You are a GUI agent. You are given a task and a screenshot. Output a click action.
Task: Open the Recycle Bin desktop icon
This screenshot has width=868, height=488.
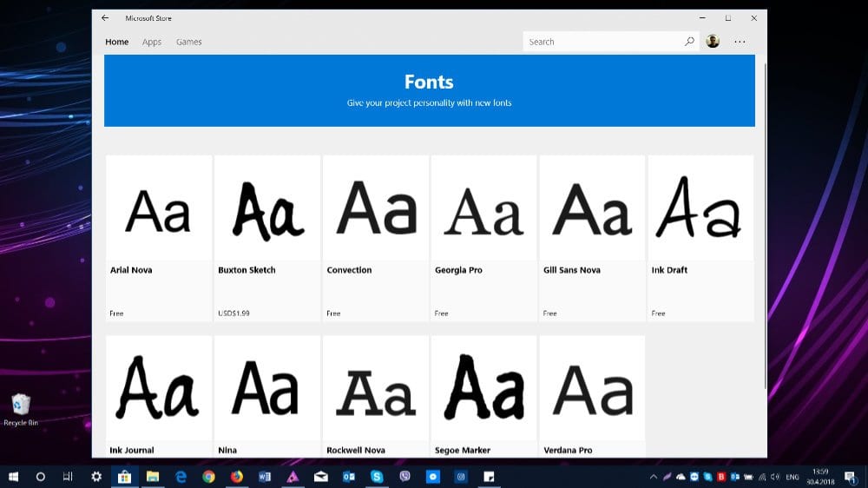coord(21,409)
